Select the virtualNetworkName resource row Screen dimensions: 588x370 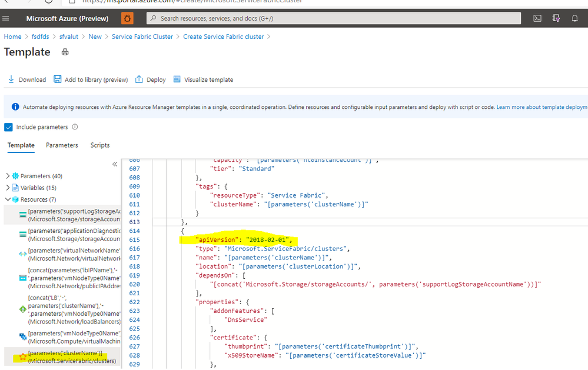click(x=62, y=254)
